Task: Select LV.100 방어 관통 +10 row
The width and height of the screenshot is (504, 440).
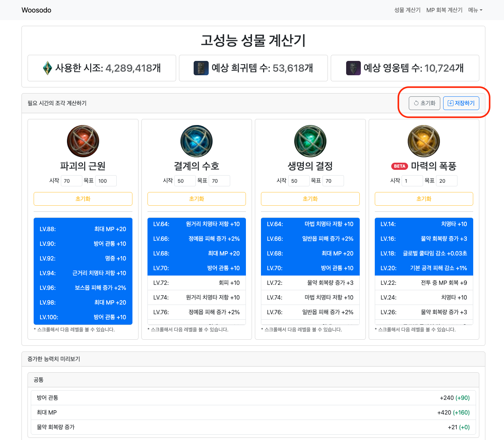Action: (x=83, y=317)
